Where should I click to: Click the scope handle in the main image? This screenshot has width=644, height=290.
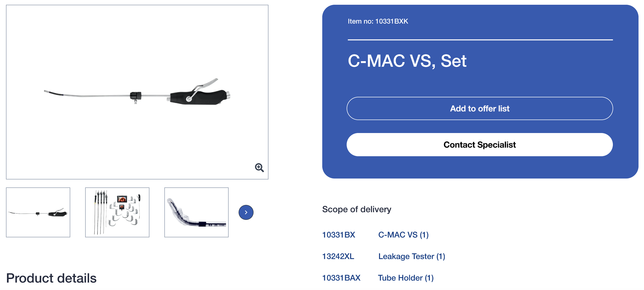tap(199, 97)
